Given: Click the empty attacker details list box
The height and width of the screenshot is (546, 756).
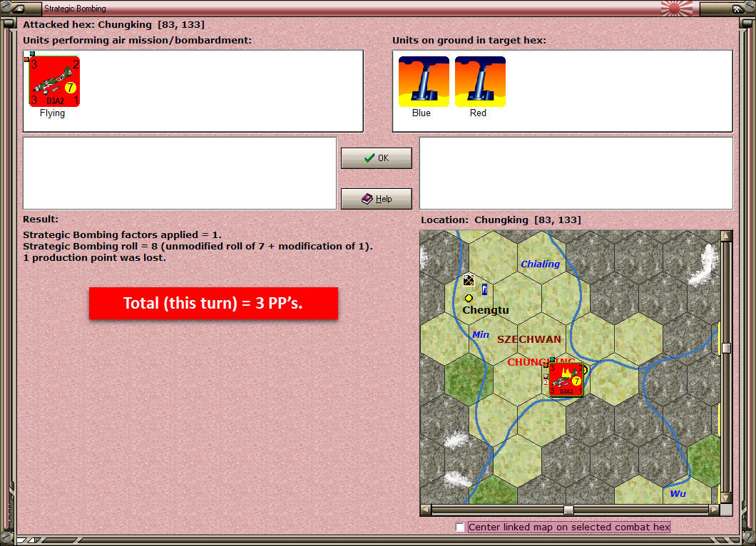Looking at the screenshot, I should tap(180, 173).
